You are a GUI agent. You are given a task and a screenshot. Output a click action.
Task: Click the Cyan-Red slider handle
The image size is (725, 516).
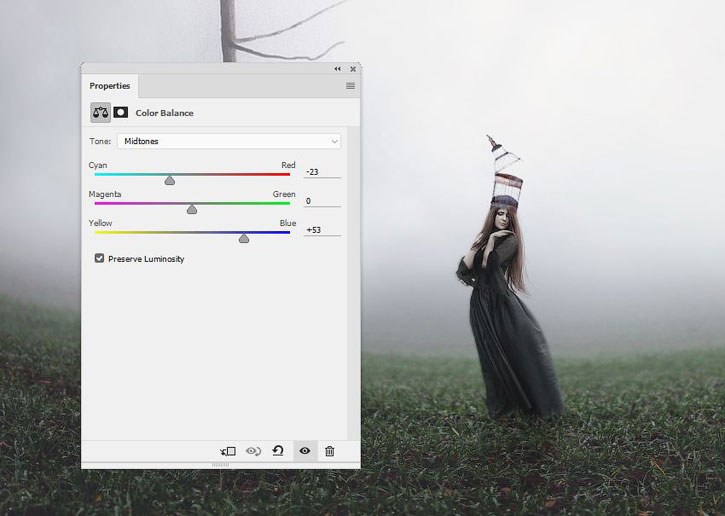coord(170,180)
